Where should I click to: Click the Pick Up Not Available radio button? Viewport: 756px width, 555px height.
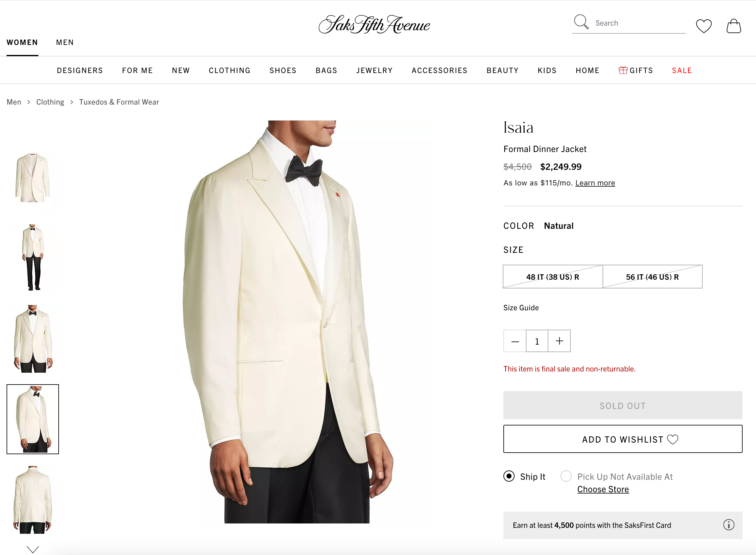566,476
